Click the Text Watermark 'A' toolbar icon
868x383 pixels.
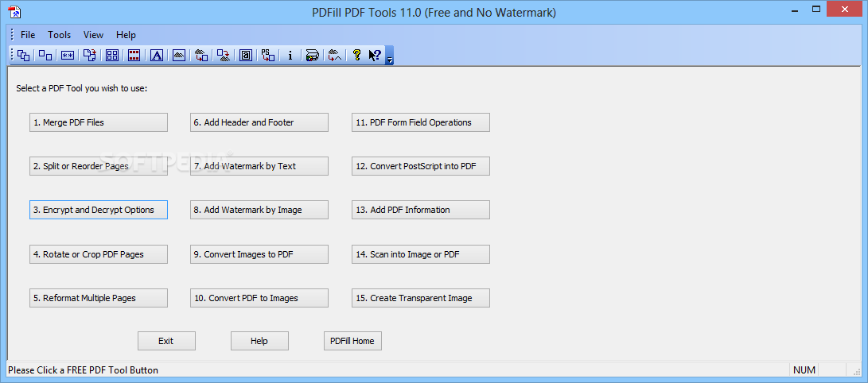157,56
